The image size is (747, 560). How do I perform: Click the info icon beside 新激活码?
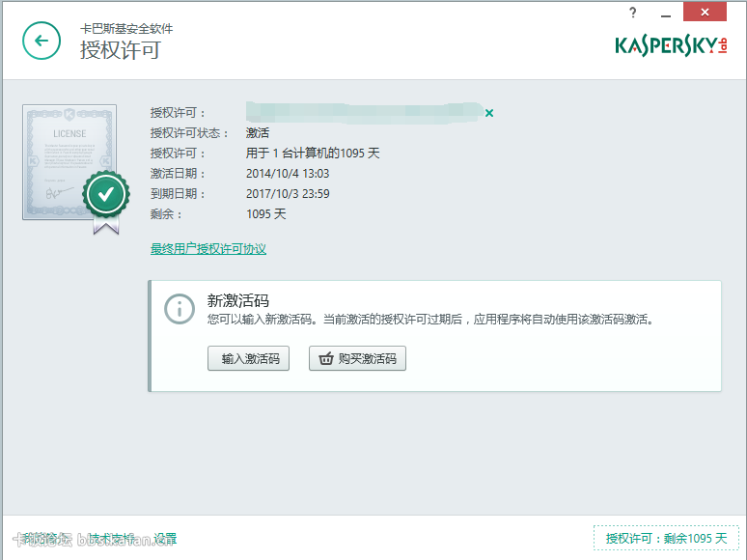click(180, 309)
